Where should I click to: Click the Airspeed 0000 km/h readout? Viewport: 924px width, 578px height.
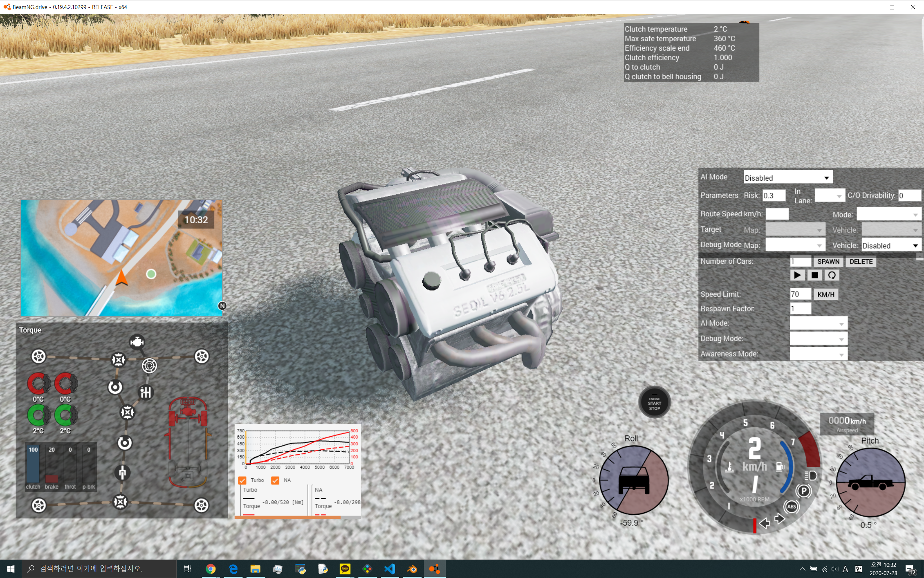coord(847,424)
